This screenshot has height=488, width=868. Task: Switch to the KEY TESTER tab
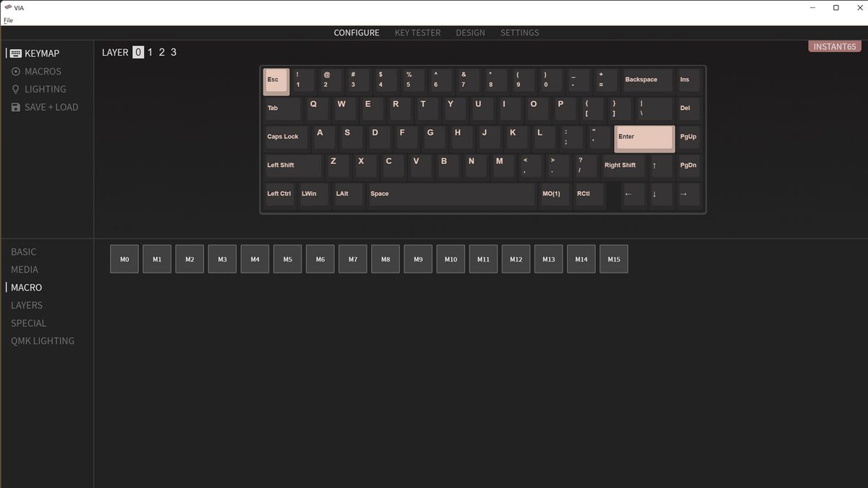pos(417,33)
